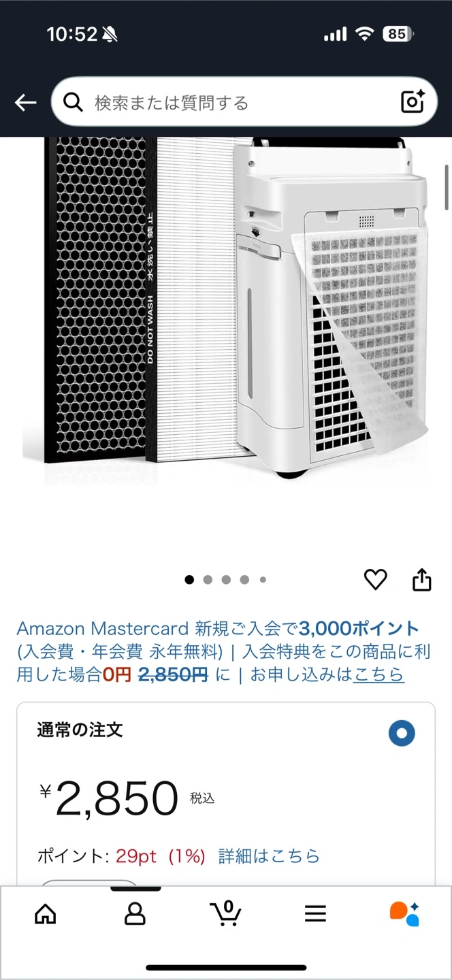
Task: Open the account profile tab
Action: [135, 913]
